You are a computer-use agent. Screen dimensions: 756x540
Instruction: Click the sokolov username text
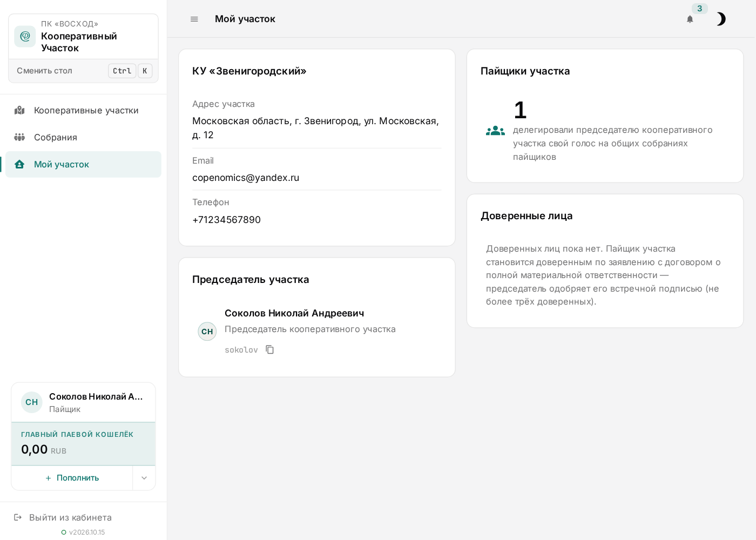[x=241, y=350]
